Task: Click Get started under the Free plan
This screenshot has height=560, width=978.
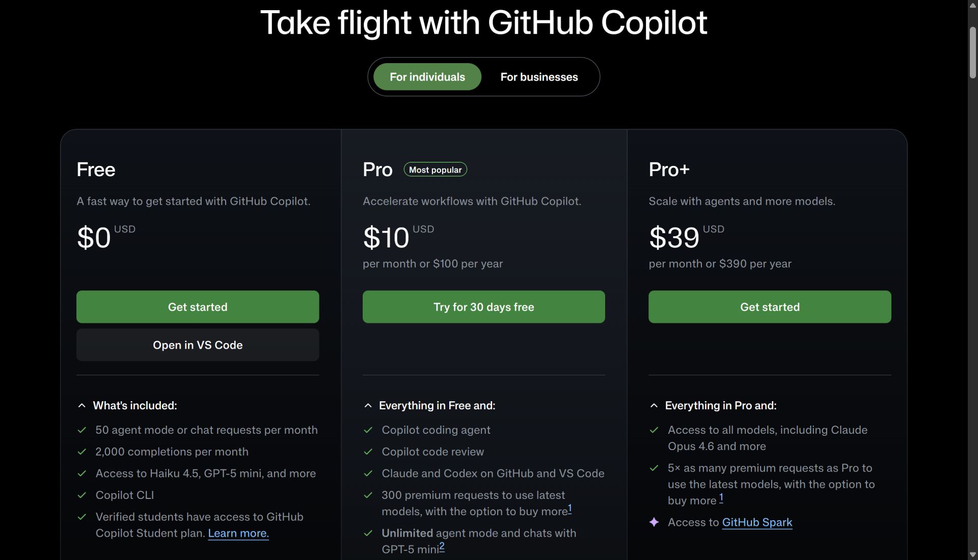Action: pos(198,307)
